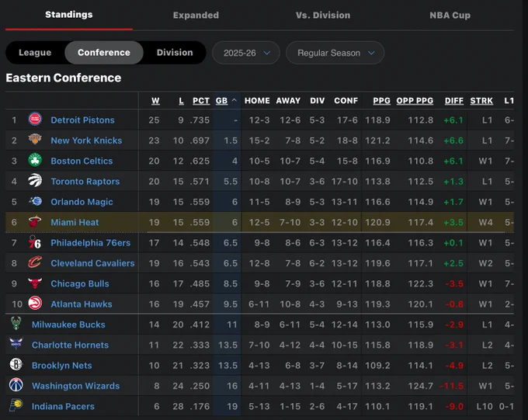Image resolution: width=528 pixels, height=420 pixels.
Task: Click Indiana Pacers' L10 streak value
Action: [485, 407]
